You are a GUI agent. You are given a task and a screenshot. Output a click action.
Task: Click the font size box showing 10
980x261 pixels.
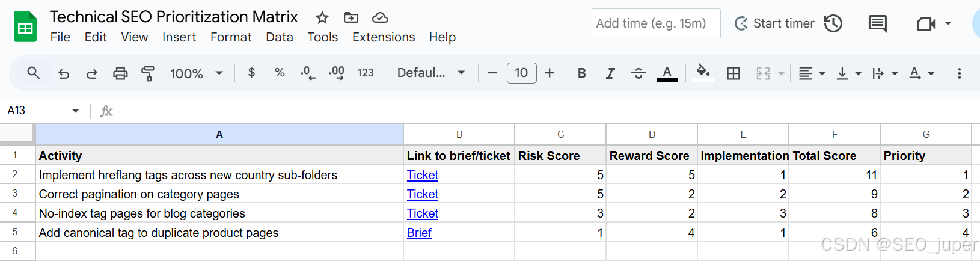click(521, 73)
